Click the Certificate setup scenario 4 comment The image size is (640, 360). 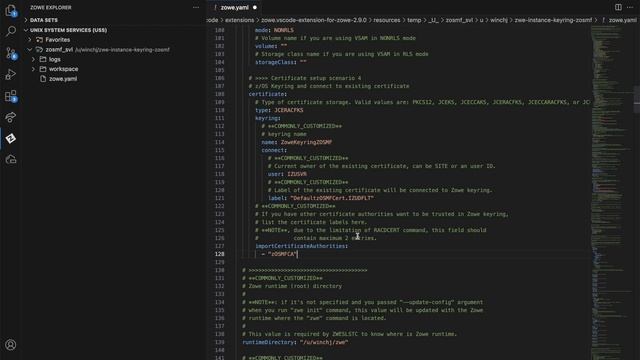[305, 78]
